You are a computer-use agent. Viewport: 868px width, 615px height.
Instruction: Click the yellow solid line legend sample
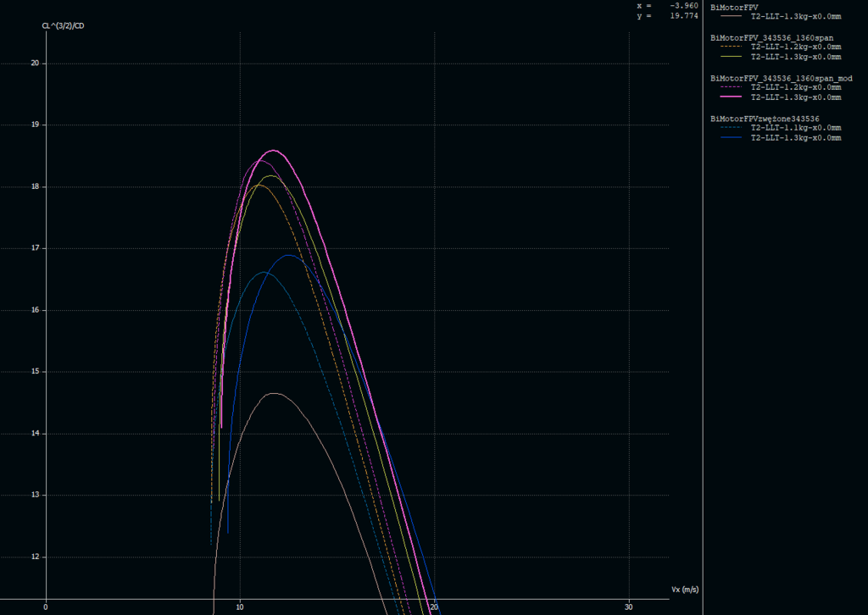point(731,57)
